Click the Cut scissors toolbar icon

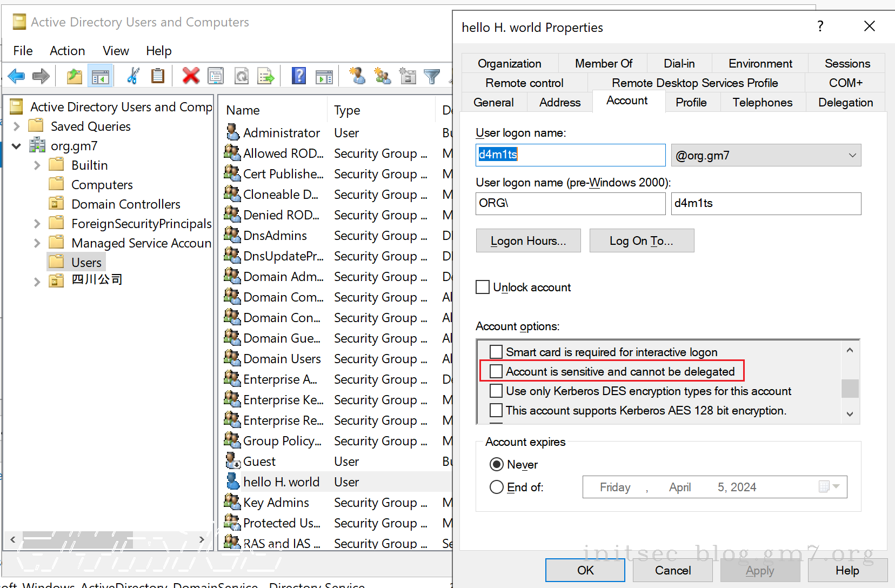click(132, 76)
